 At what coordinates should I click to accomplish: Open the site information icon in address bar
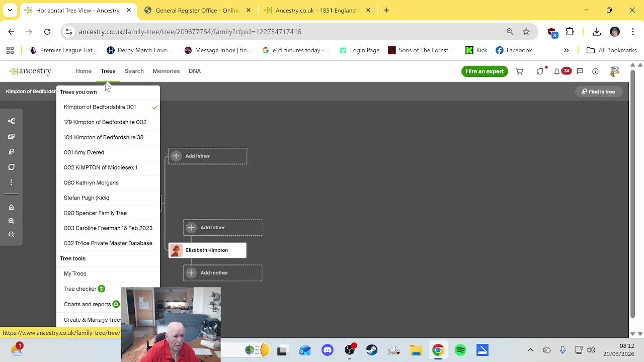tap(69, 32)
